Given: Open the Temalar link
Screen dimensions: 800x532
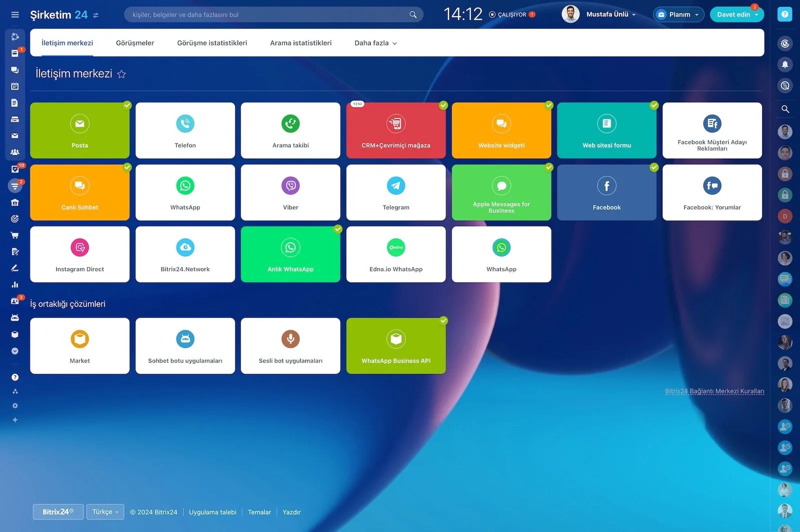Looking at the screenshot, I should point(259,512).
